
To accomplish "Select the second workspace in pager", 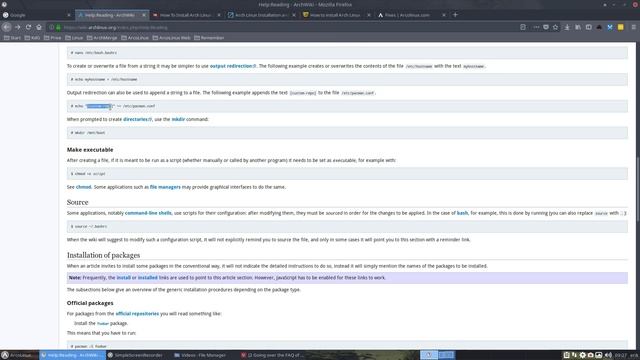I will (446, 355).
